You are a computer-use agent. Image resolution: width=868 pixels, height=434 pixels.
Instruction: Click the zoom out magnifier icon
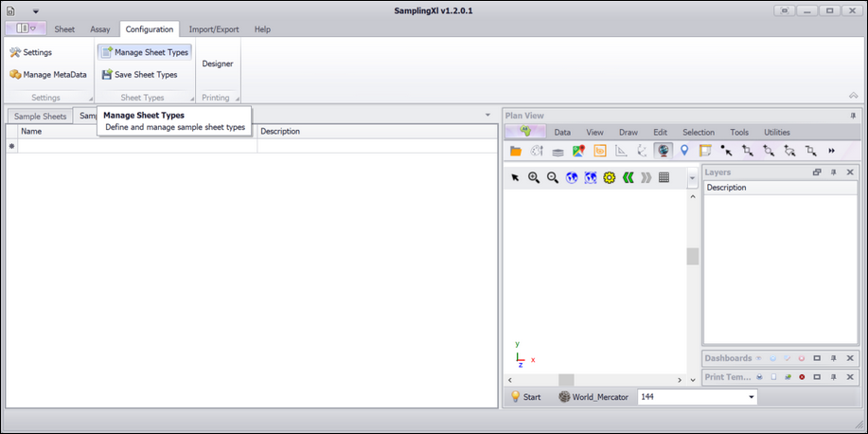pos(553,177)
